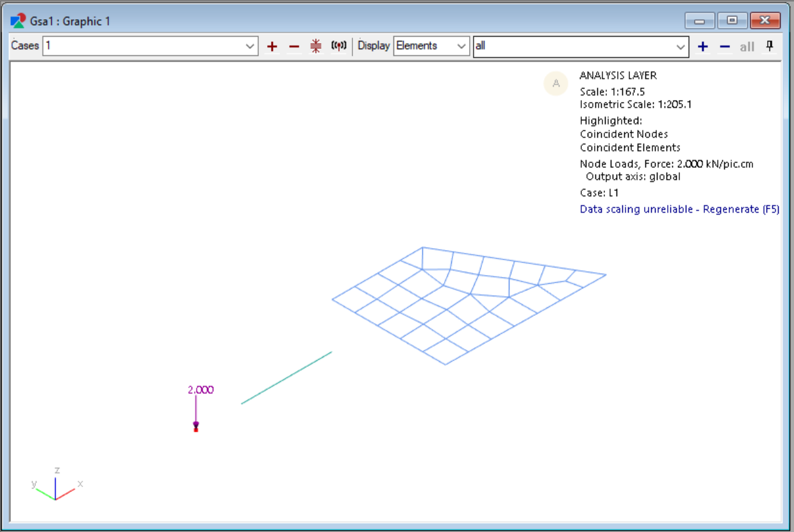Screen dimensions: 794x532
Task: Click the GSA app icon in title bar
Action: [x=18, y=21]
